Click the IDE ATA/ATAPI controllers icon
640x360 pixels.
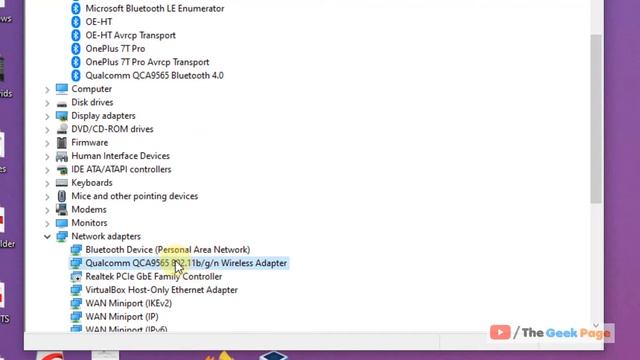tap(62, 169)
